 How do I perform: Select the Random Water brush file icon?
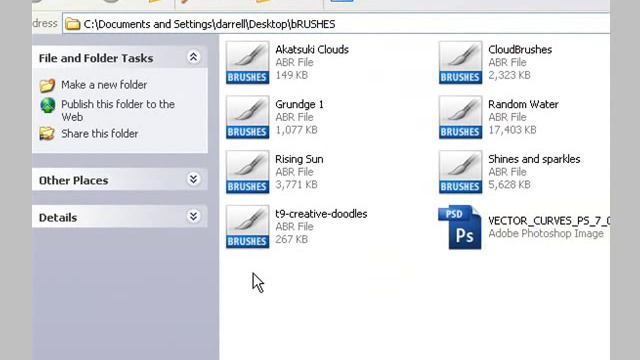[x=460, y=117]
